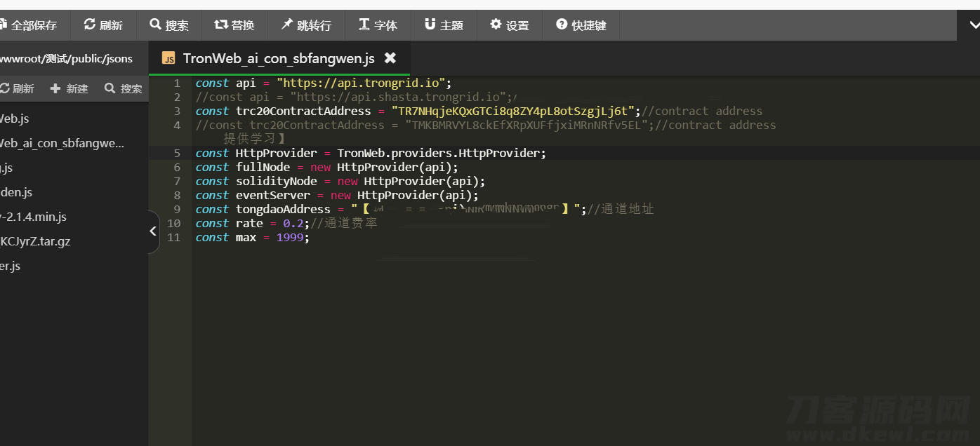The width and height of the screenshot is (980, 446).
Task: Click 新建 to create new file
Action: click(69, 88)
